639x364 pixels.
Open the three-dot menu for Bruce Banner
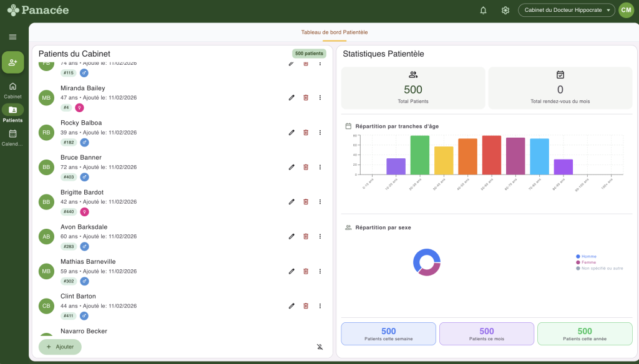(320, 167)
